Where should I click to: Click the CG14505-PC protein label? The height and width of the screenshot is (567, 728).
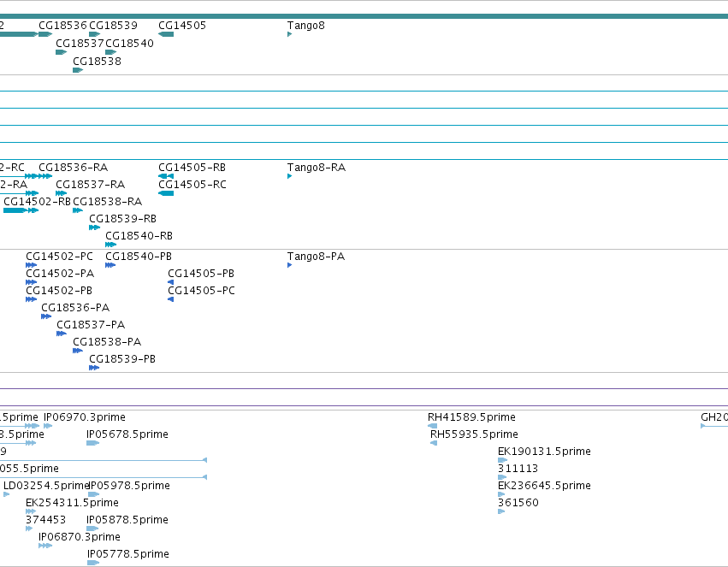[202, 291]
